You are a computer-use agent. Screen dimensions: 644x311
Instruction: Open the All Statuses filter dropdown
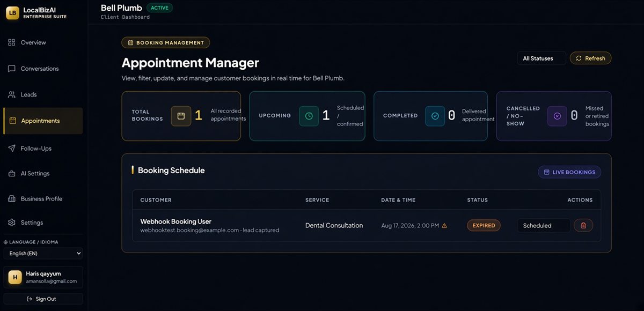click(x=541, y=58)
